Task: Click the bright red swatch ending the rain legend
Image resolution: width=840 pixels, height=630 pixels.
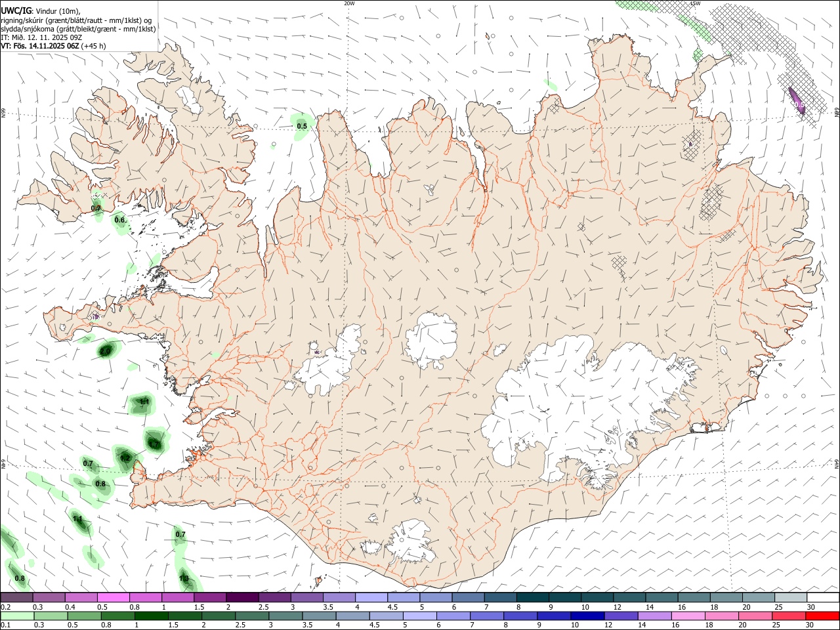Action: click(x=822, y=616)
